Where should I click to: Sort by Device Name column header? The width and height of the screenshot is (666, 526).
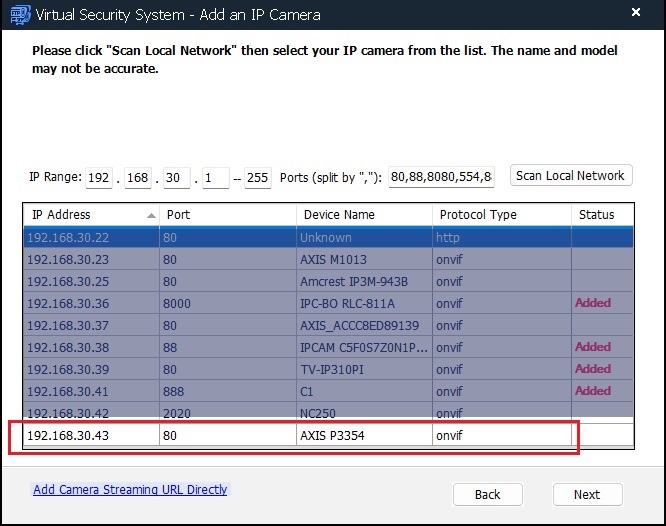coord(363,215)
